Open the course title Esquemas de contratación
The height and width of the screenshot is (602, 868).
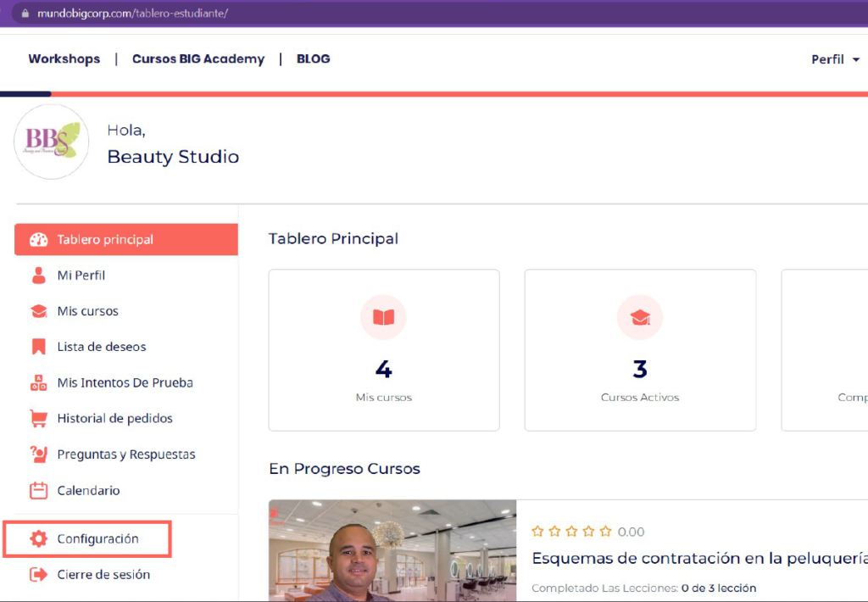pos(699,558)
